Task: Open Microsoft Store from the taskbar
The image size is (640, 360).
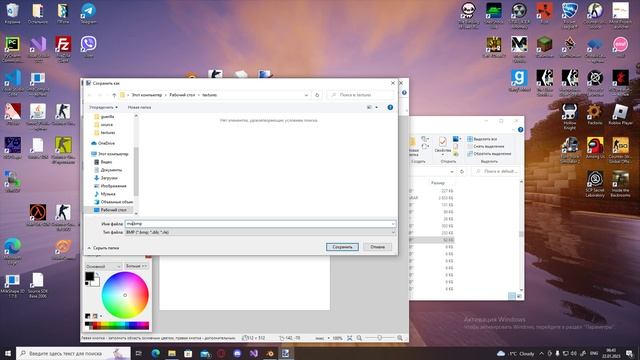Action: (x=188, y=353)
